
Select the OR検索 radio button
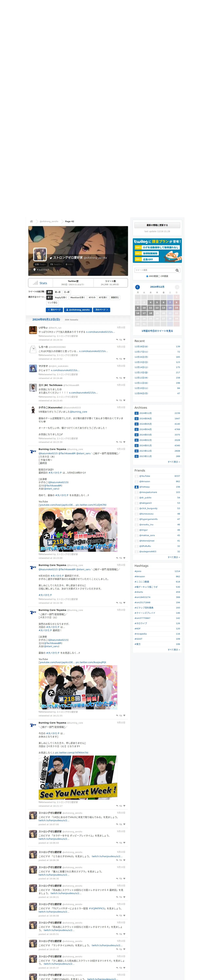coord(159,276)
